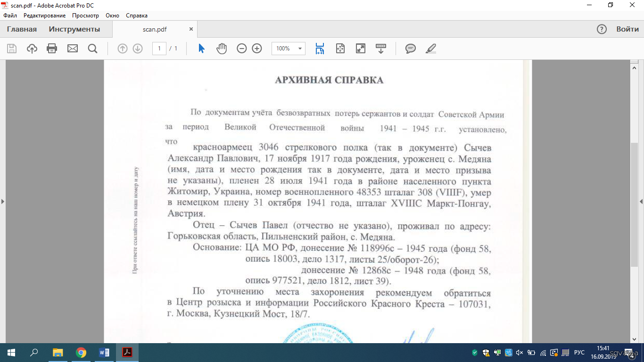Add a comment note icon

[411, 49]
